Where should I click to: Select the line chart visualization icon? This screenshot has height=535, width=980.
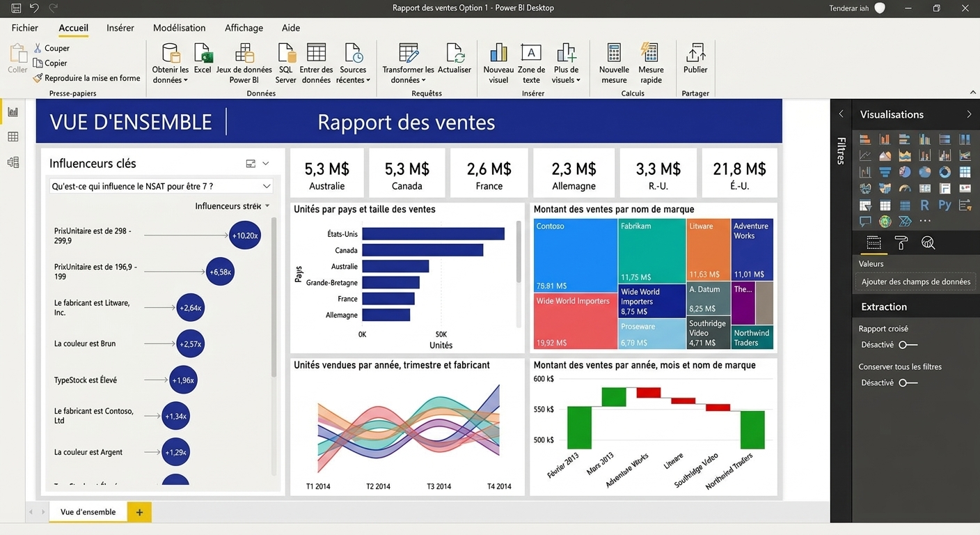pyautogui.click(x=865, y=156)
